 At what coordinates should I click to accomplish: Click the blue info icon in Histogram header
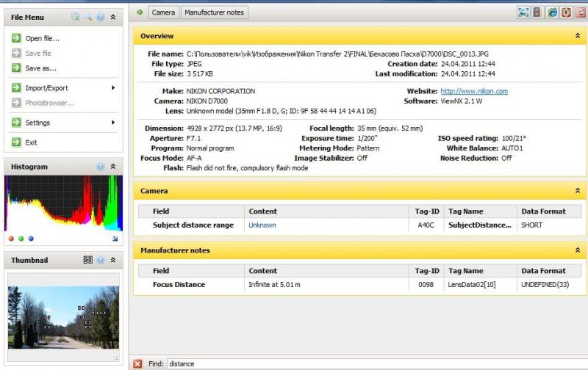click(x=101, y=167)
